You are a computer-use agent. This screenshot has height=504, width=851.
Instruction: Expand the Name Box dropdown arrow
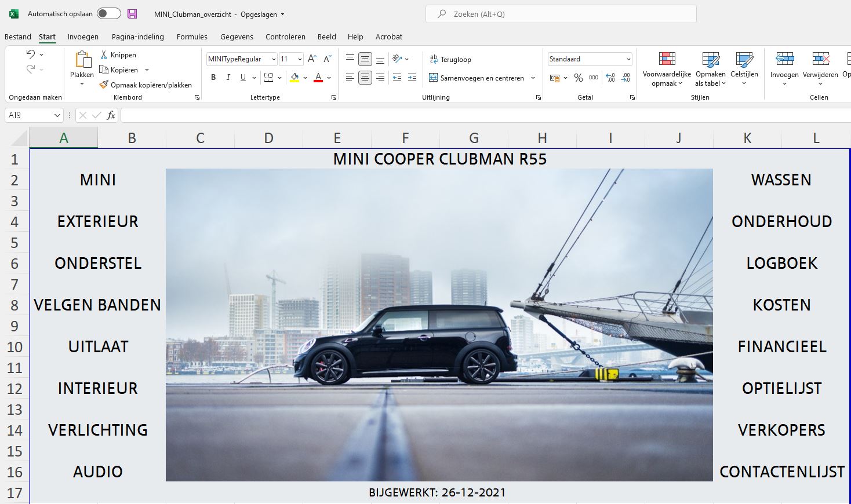click(57, 115)
